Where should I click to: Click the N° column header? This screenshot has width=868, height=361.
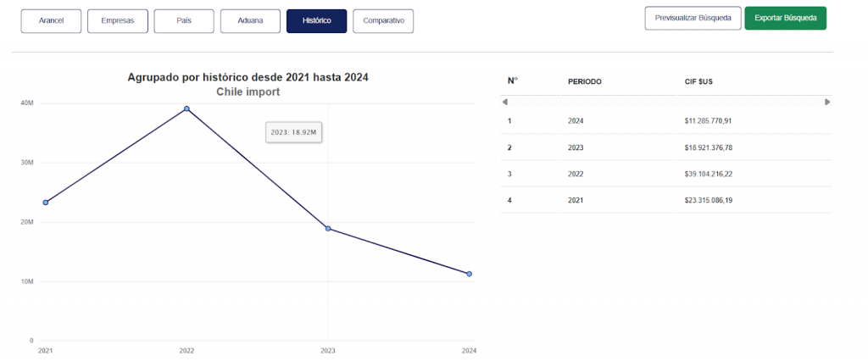(512, 81)
